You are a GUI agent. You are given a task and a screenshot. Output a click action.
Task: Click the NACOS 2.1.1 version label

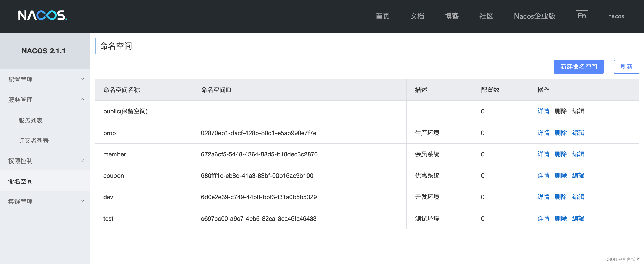tap(43, 51)
